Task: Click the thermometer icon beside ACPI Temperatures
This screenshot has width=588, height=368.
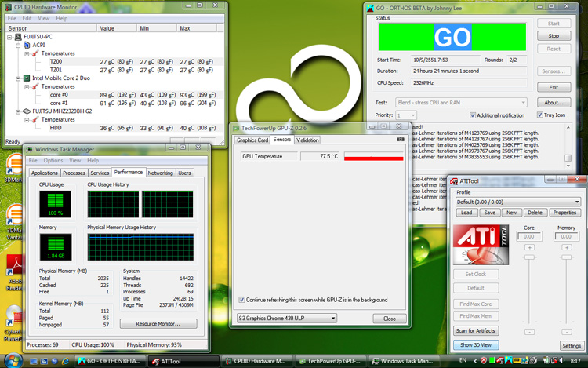Action: click(35, 53)
